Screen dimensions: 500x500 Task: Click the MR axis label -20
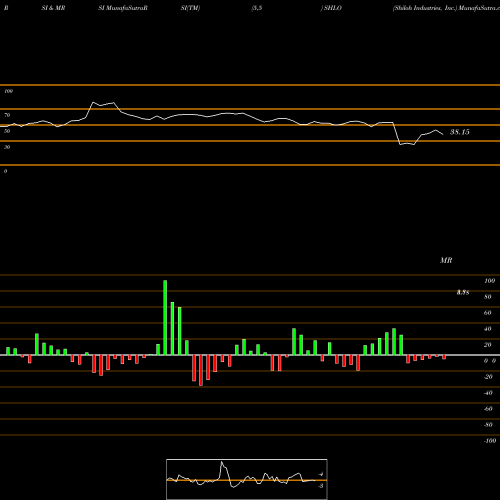pyautogui.click(x=488, y=377)
